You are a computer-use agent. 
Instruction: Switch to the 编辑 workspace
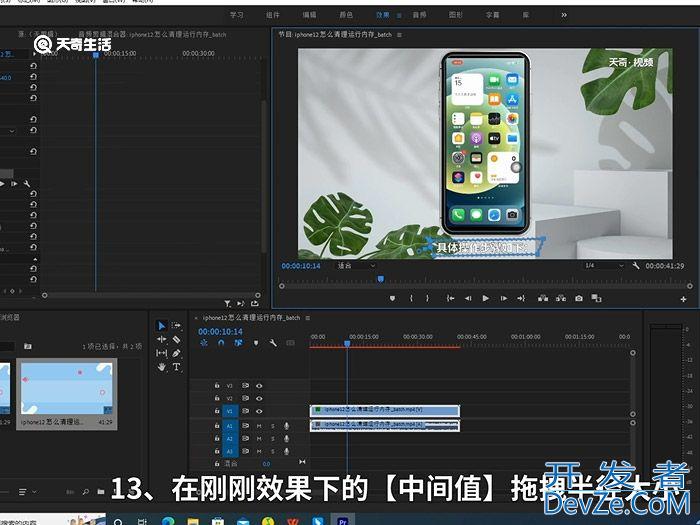(309, 15)
